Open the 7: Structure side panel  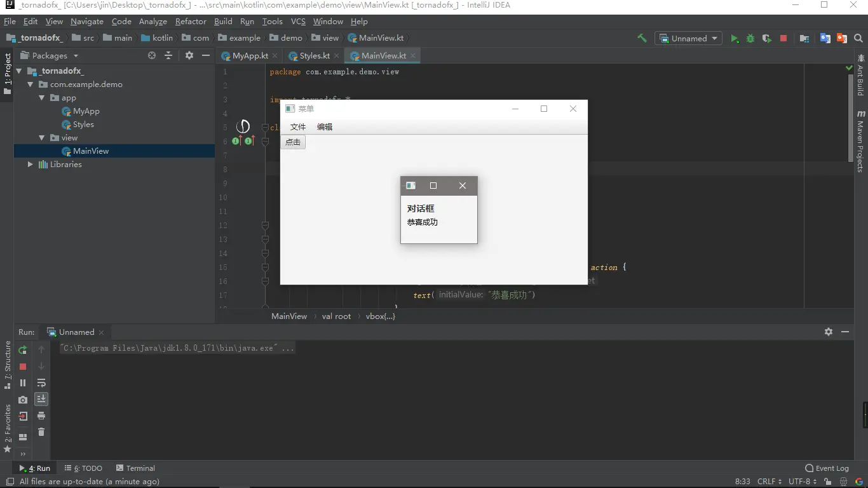pos(8,365)
